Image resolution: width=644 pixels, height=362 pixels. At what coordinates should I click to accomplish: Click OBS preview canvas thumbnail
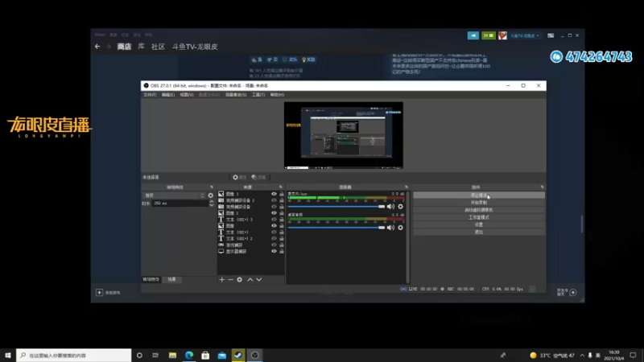pos(344,135)
